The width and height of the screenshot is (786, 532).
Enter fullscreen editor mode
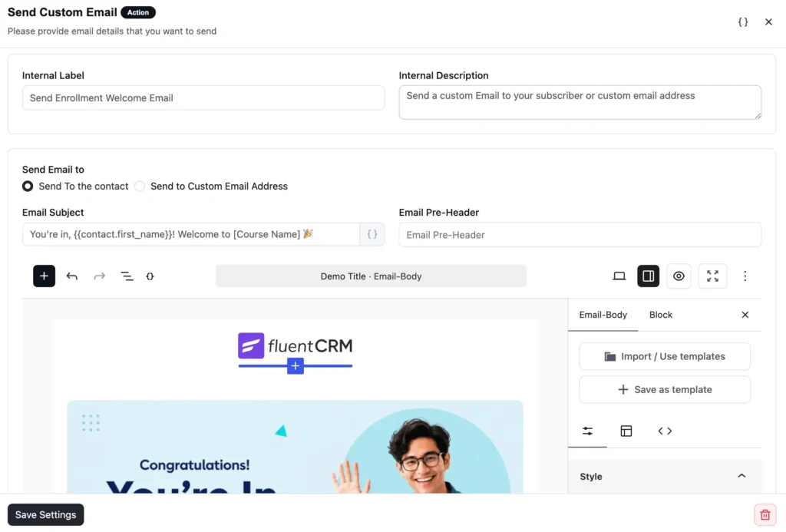click(712, 276)
